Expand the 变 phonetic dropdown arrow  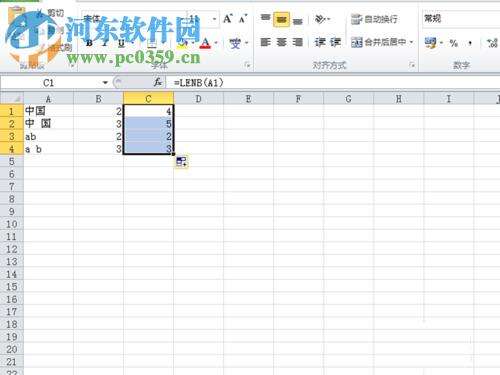click(x=247, y=43)
